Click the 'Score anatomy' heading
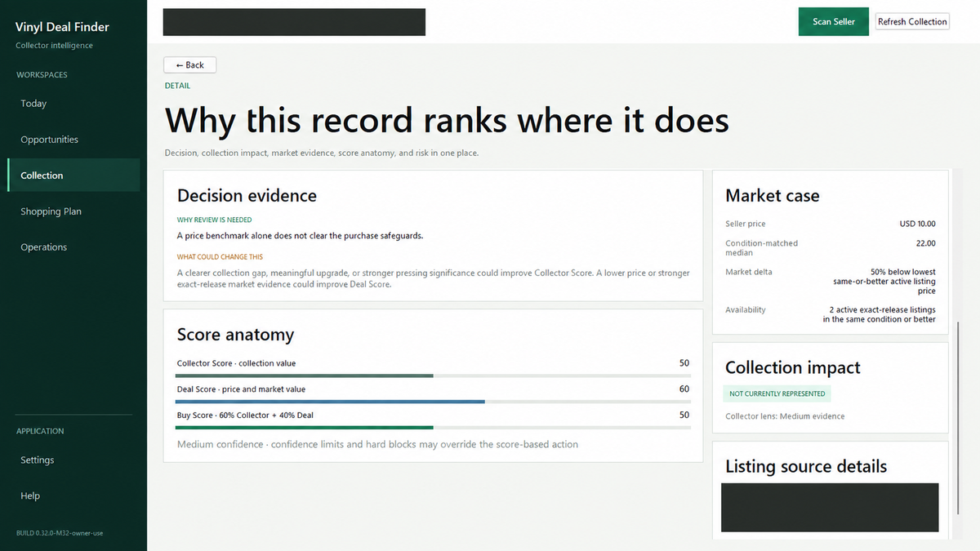The width and height of the screenshot is (980, 551). tap(235, 335)
